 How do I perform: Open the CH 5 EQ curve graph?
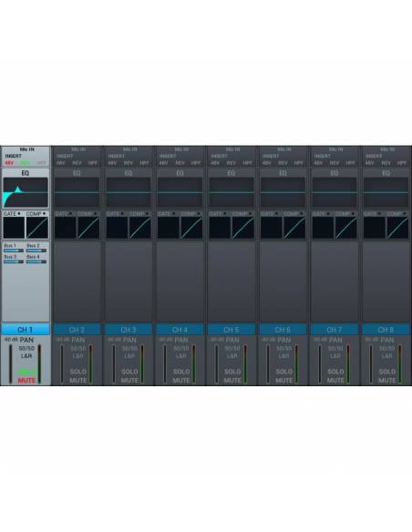[x=232, y=192]
